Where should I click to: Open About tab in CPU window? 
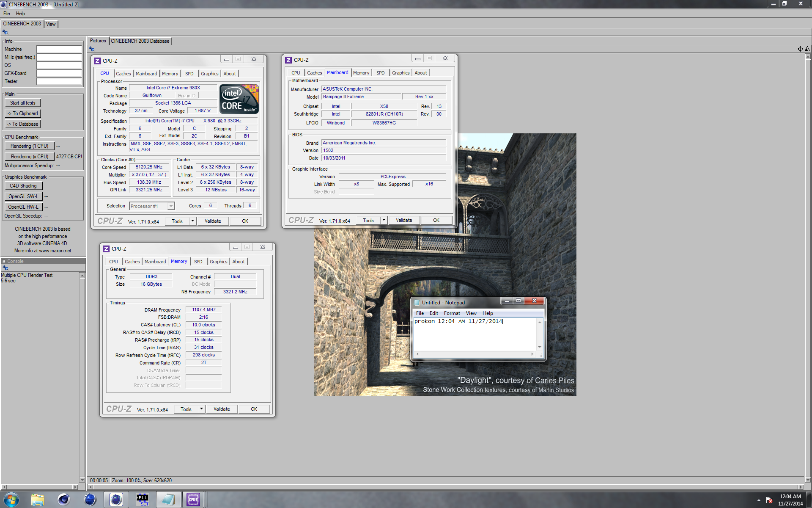coord(230,74)
